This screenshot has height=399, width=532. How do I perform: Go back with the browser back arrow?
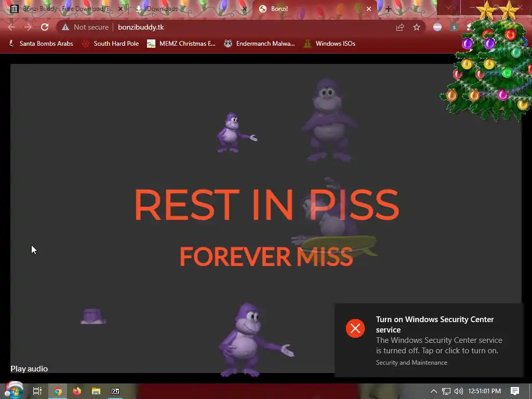coord(11,27)
